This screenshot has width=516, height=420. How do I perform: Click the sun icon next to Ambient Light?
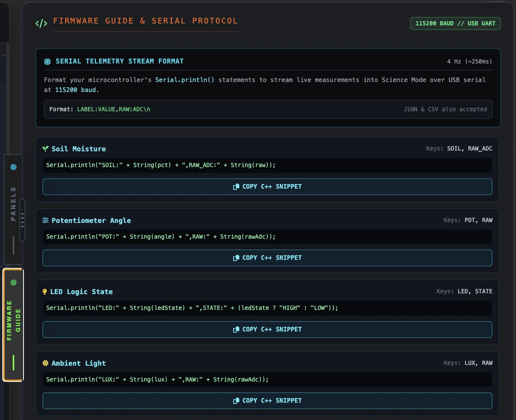click(x=45, y=363)
